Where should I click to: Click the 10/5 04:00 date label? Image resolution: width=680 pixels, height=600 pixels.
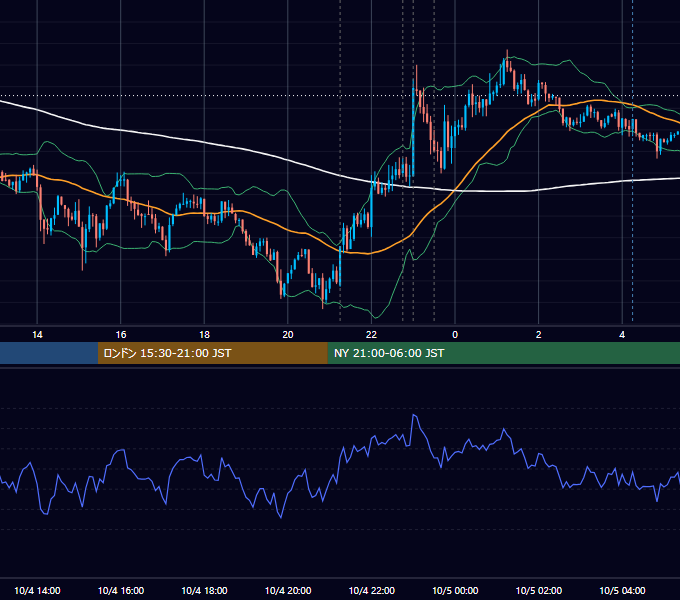[622, 590]
